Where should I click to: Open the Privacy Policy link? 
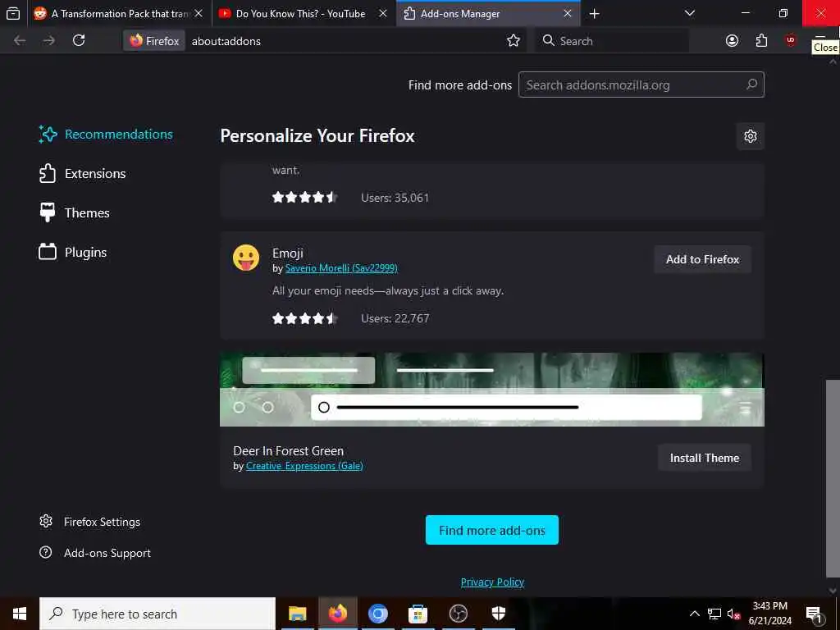pyautogui.click(x=492, y=582)
